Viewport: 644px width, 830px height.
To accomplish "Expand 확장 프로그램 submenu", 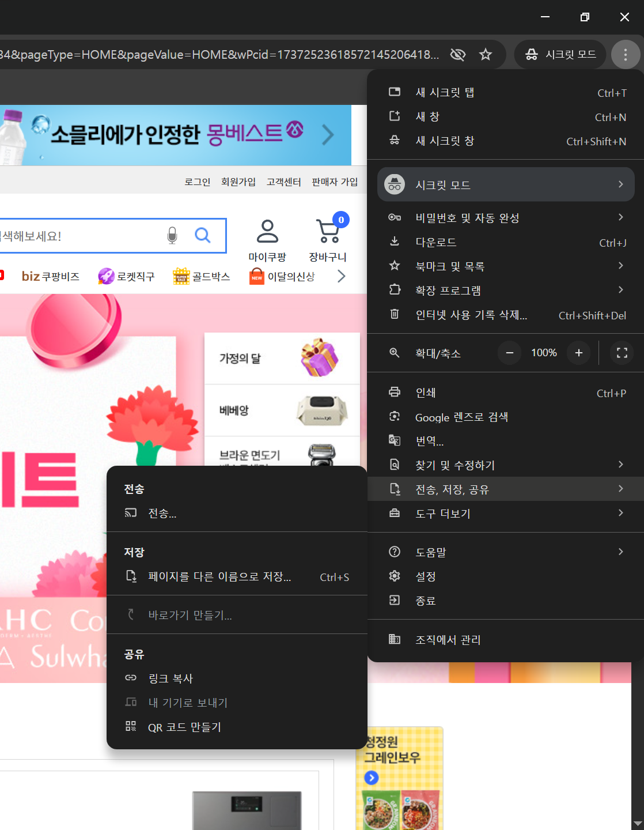I will [505, 290].
